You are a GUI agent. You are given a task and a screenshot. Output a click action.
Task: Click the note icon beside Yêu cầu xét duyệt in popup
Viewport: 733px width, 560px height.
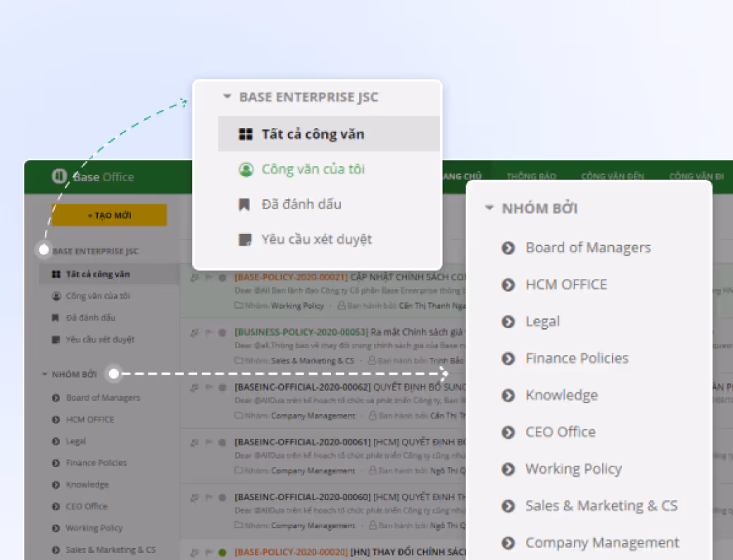[245, 239]
